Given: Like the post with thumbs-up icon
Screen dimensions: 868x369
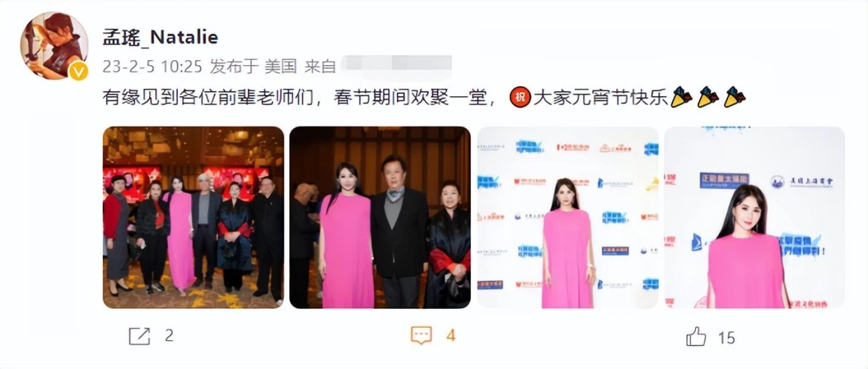Looking at the screenshot, I should pos(696,336).
